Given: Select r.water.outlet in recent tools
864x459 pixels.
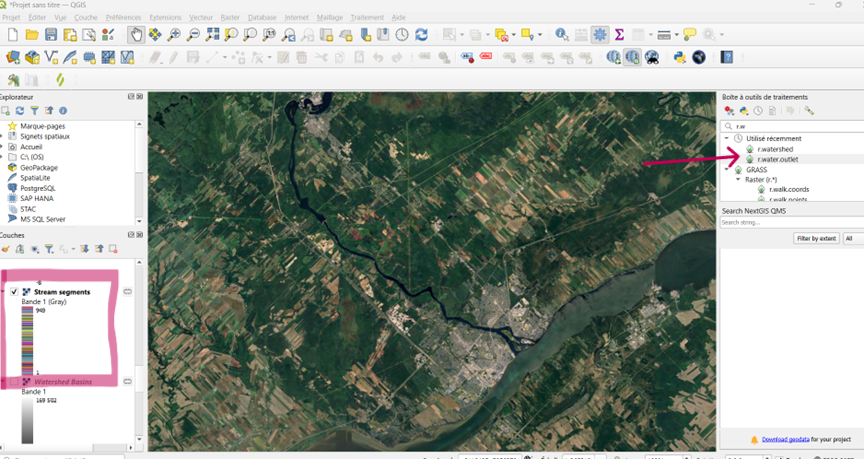Looking at the screenshot, I should click(778, 159).
